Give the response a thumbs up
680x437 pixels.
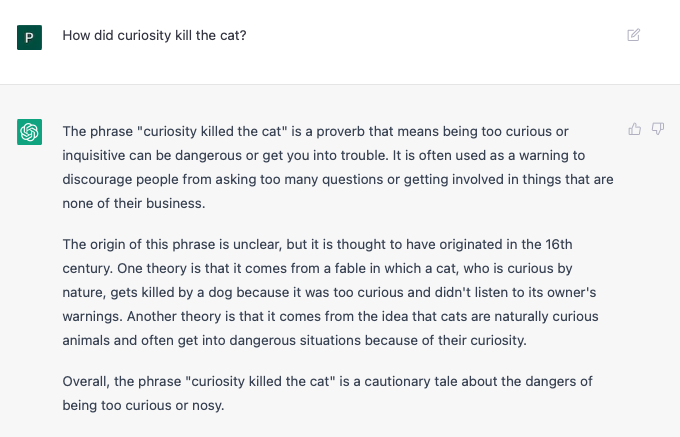[x=634, y=129]
